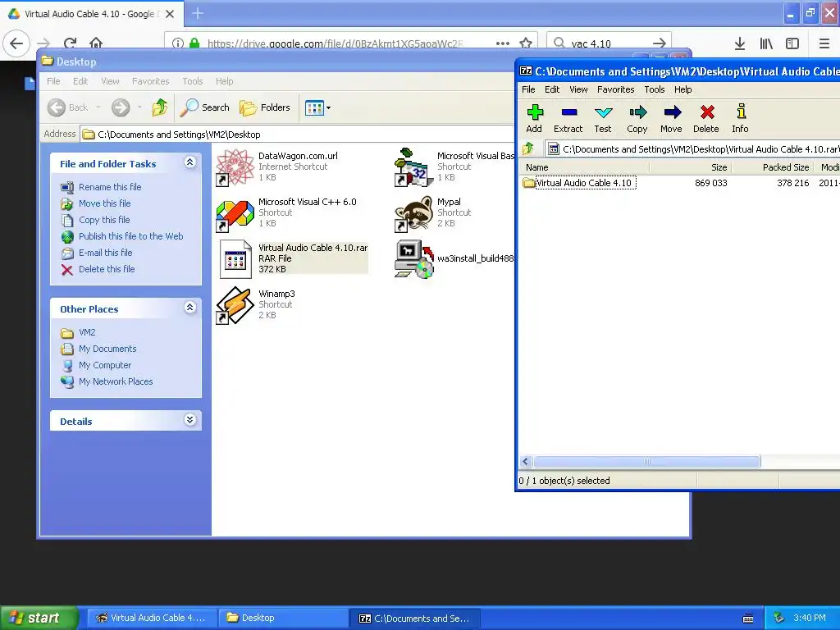Open the DataWagon.com.url shortcut icon
Viewport: 840px width, 630px height.
(x=235, y=167)
